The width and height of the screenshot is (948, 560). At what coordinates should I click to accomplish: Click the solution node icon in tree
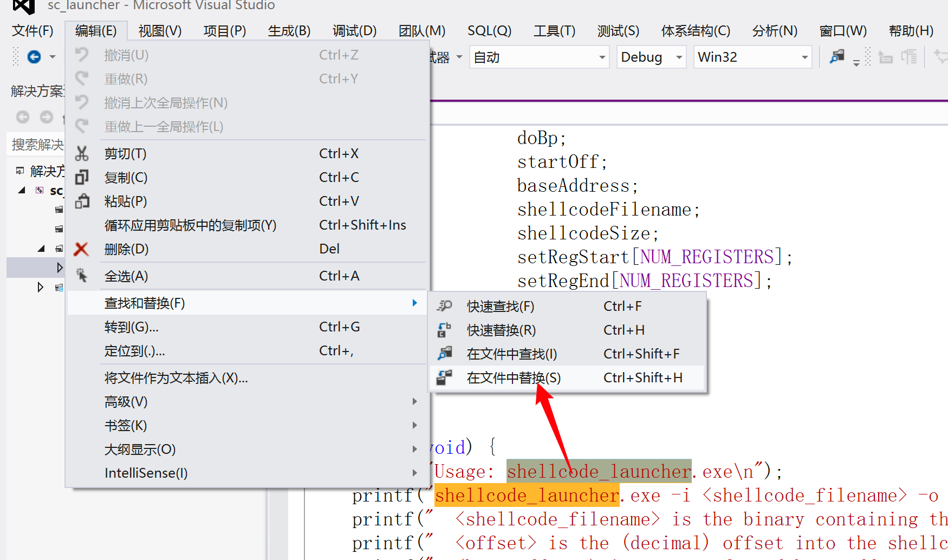click(x=20, y=171)
